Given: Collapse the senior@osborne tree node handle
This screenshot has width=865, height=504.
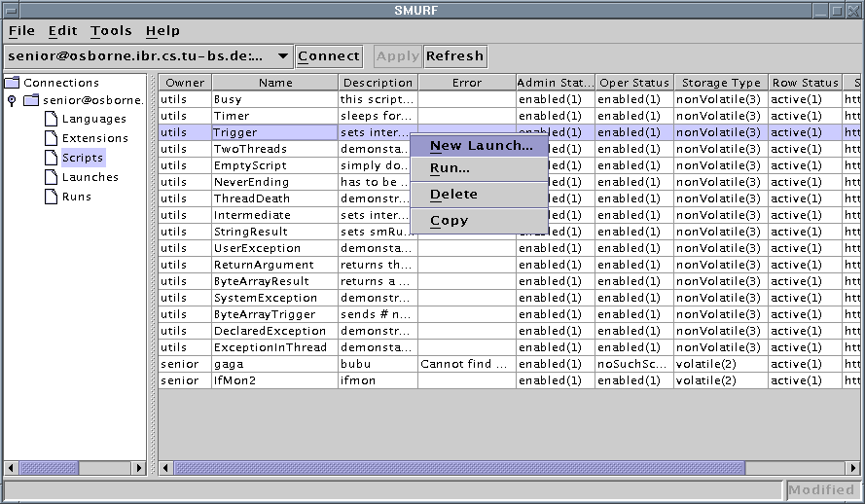Looking at the screenshot, I should [x=11, y=100].
